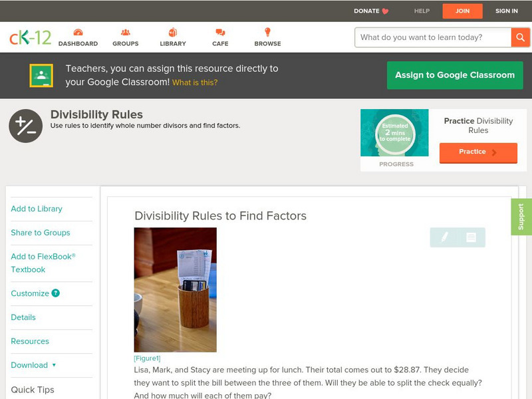Click the Quick Tips heading
Viewport: 532px width, 399px height.
33,390
